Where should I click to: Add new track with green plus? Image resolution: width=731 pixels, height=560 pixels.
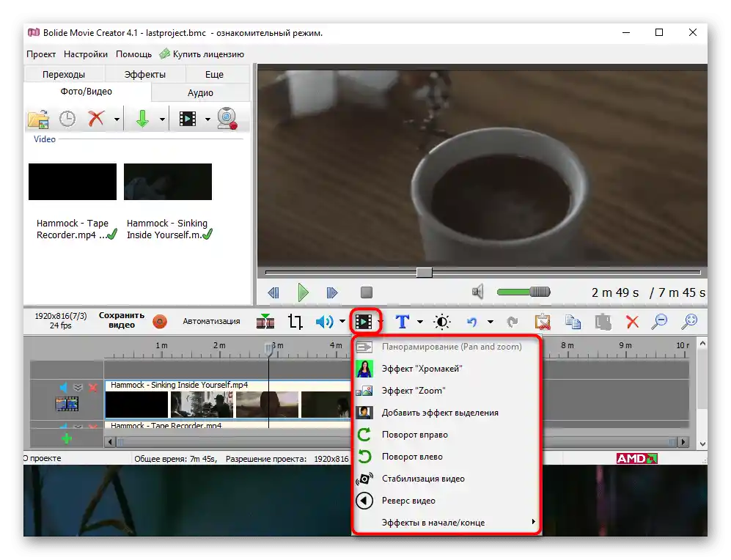tap(67, 438)
